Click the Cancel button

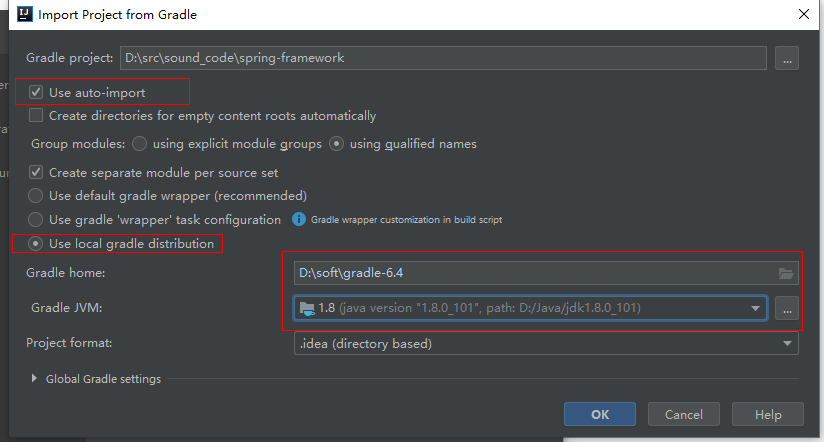coord(683,414)
